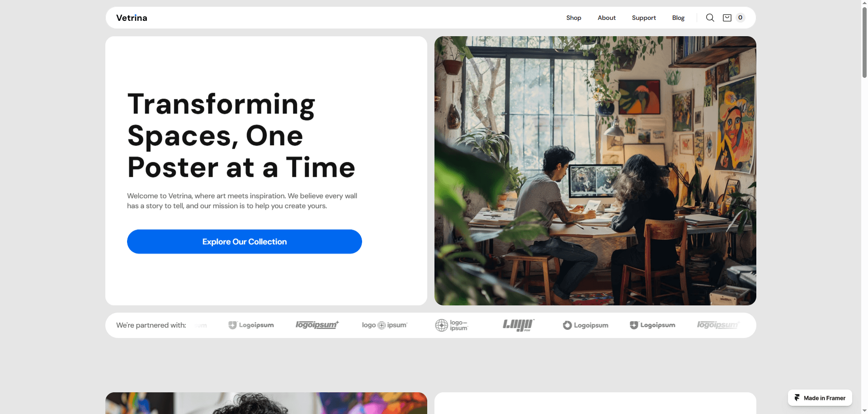Click the round globe logo-ipsum two-line logo
The width and height of the screenshot is (868, 414).
(452, 325)
